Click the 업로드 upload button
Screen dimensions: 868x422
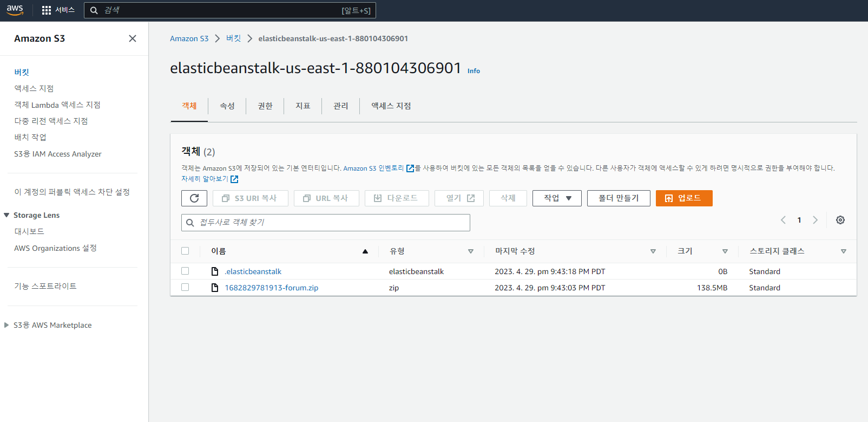[684, 198]
